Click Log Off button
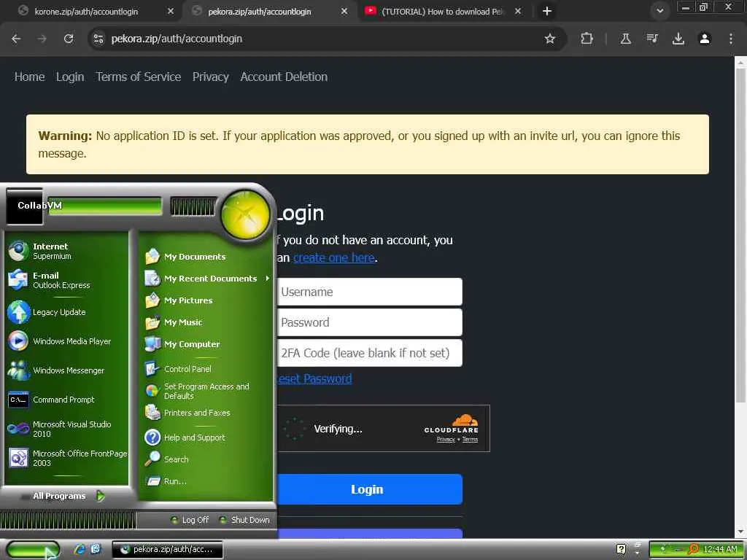The image size is (747, 560). [x=190, y=520]
